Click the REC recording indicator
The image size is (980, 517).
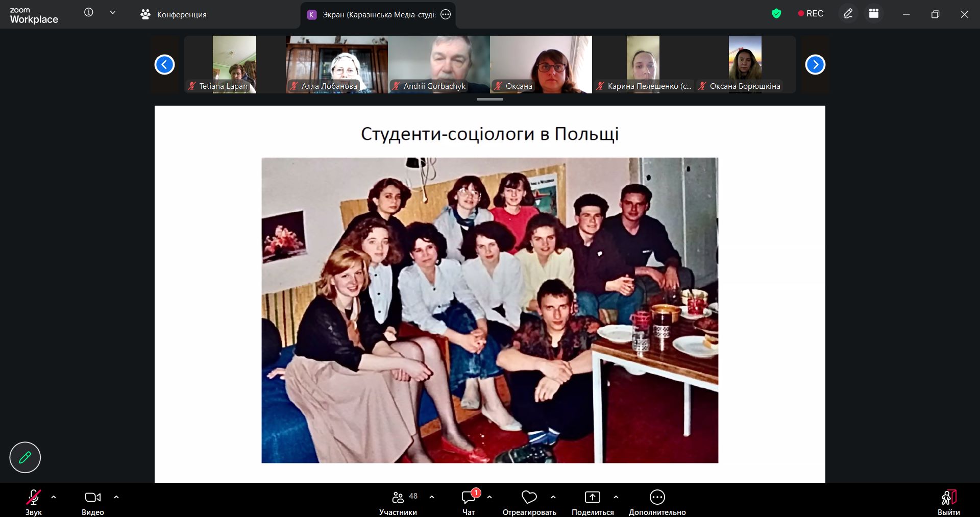click(811, 14)
